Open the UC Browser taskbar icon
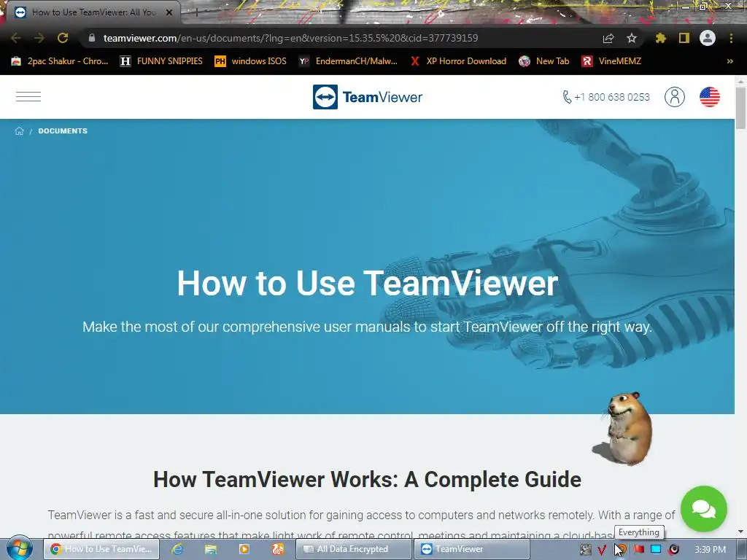This screenshot has height=560, width=747. [278, 549]
